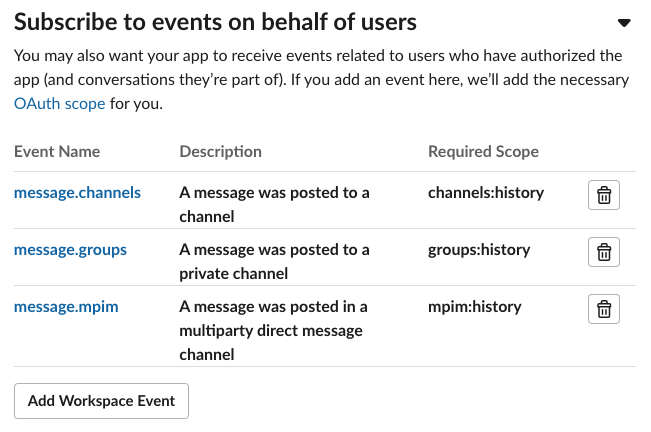Image resolution: width=651 pixels, height=432 pixels.
Task: Click the Required Scope column header
Action: (x=483, y=152)
